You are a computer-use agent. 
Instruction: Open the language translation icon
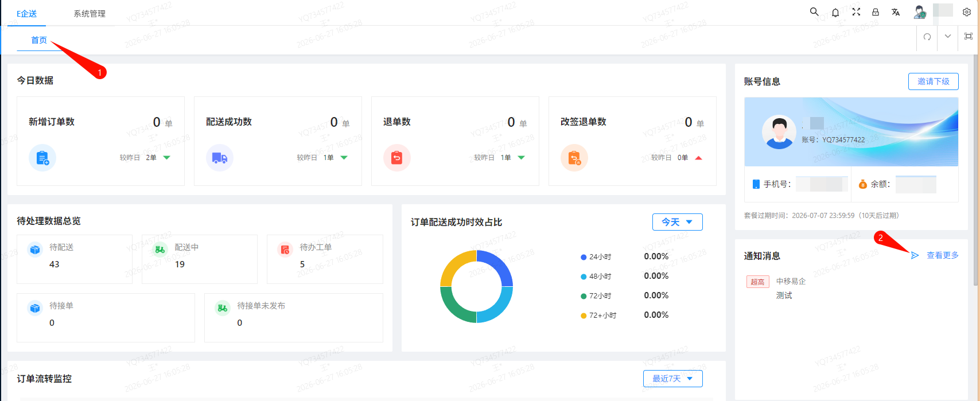coord(896,12)
